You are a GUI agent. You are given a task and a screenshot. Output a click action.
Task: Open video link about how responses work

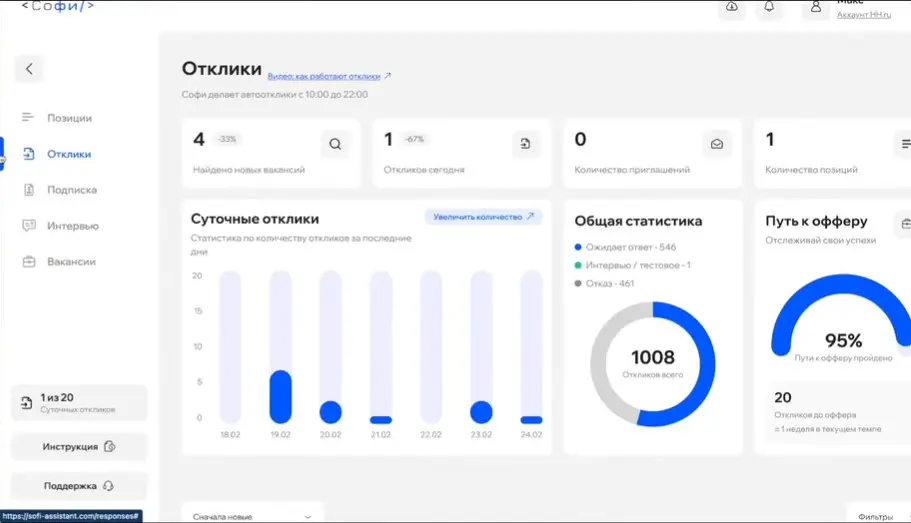pos(324,76)
